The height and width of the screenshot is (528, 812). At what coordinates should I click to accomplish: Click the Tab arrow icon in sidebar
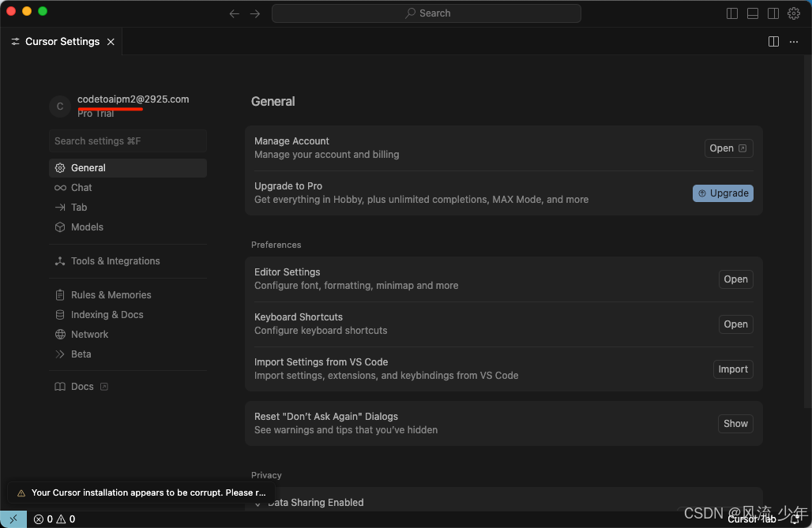tap(60, 207)
